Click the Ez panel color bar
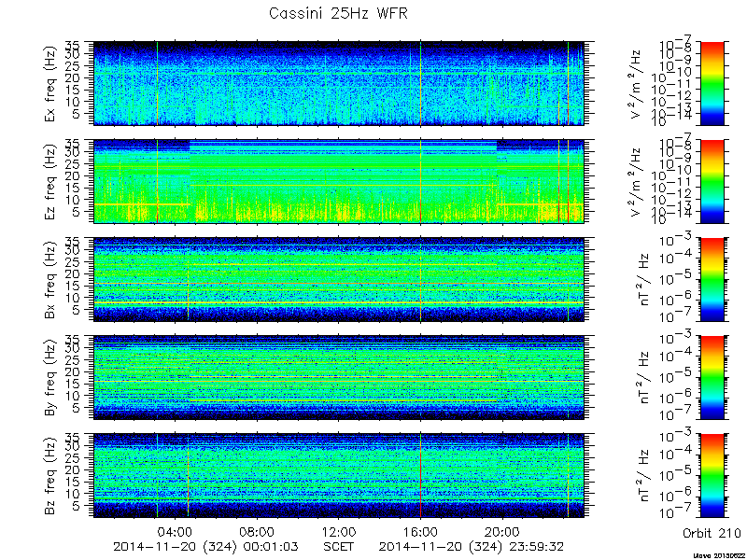 (x=712, y=181)
